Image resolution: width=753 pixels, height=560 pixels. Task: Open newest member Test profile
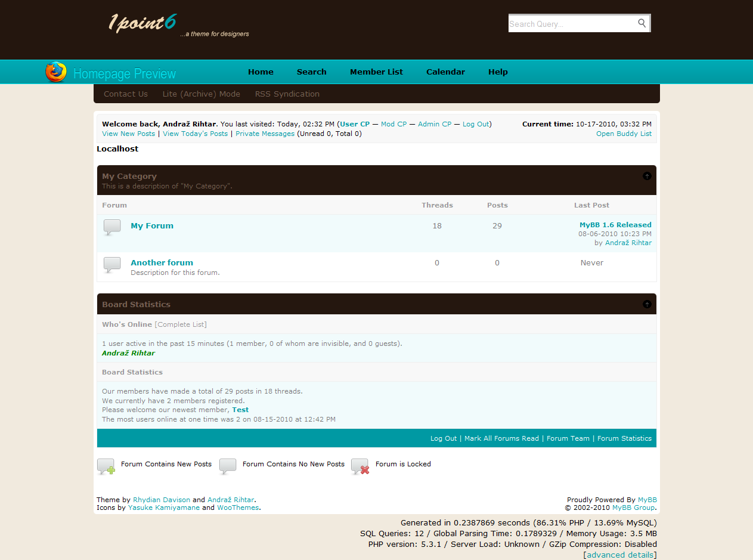click(240, 410)
